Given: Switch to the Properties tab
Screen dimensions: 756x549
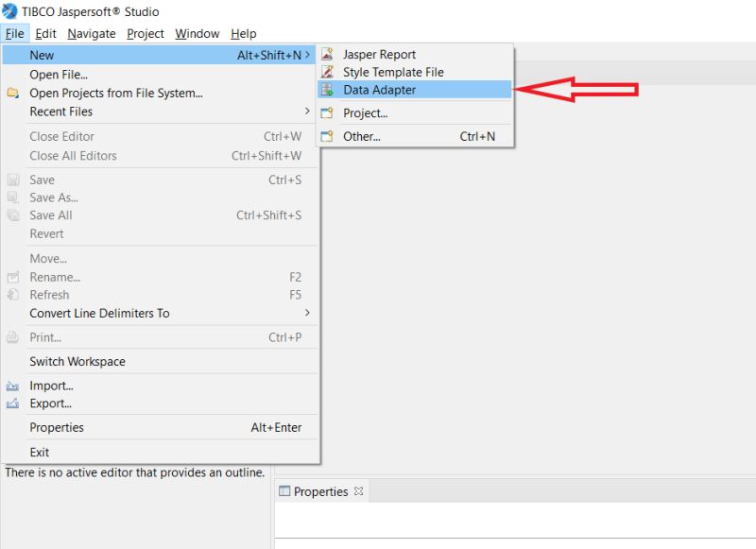Looking at the screenshot, I should click(x=319, y=490).
